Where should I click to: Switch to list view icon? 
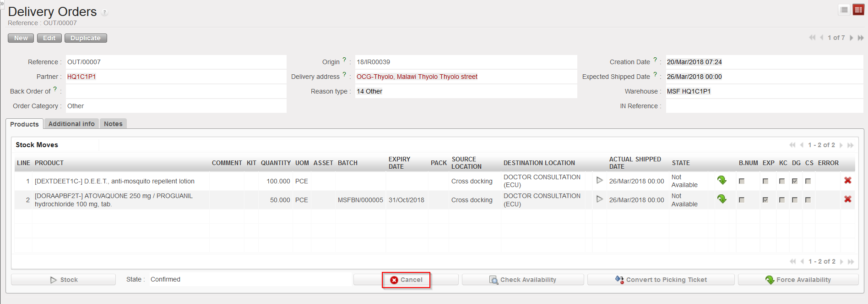click(844, 10)
